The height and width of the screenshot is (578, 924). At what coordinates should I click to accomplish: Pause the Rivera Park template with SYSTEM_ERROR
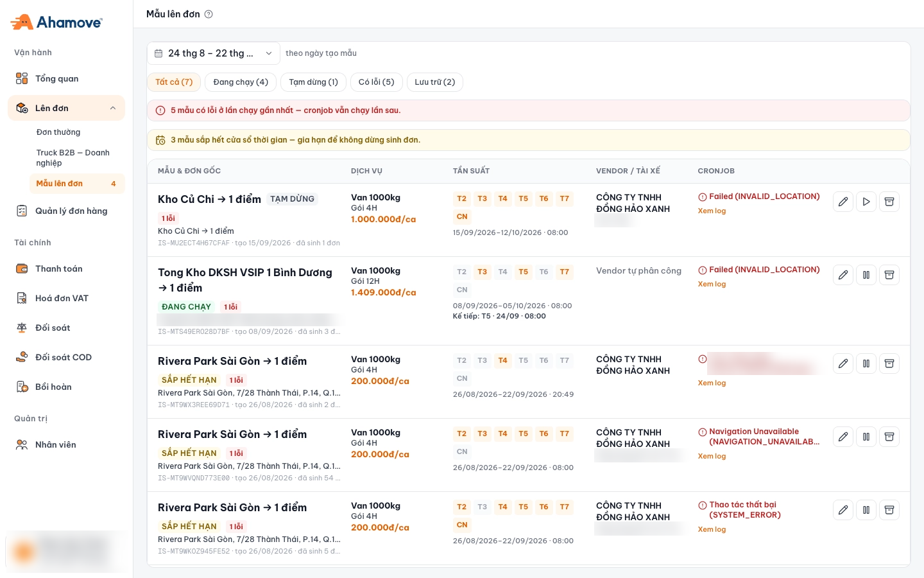(866, 510)
